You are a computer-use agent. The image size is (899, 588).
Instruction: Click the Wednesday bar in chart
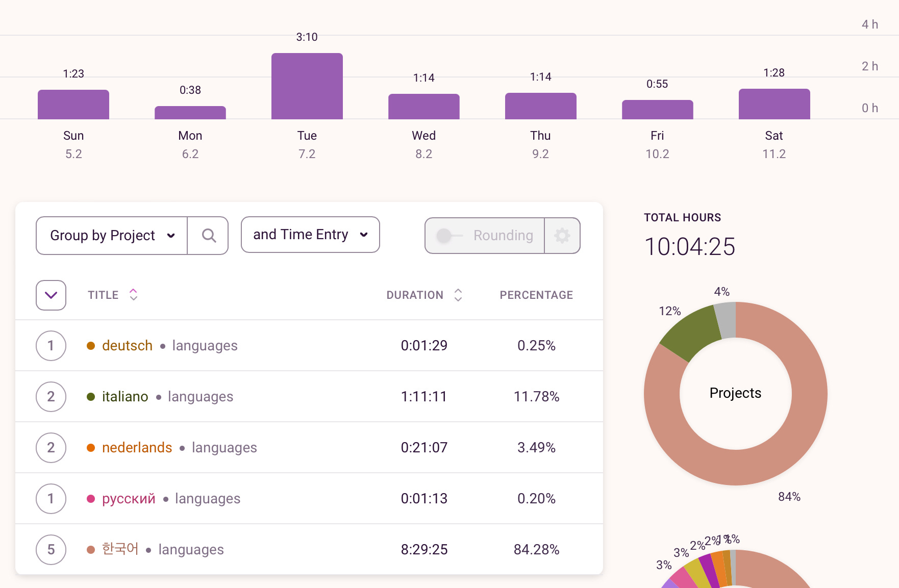tap(424, 107)
